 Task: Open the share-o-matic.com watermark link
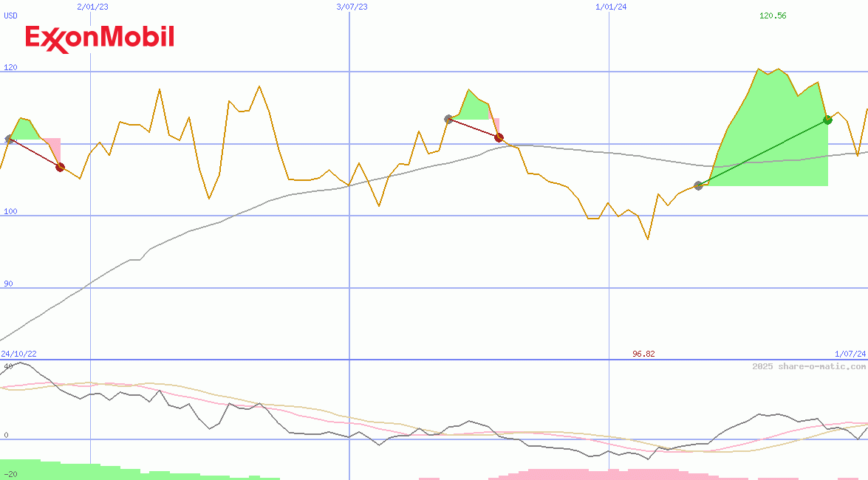(x=809, y=366)
